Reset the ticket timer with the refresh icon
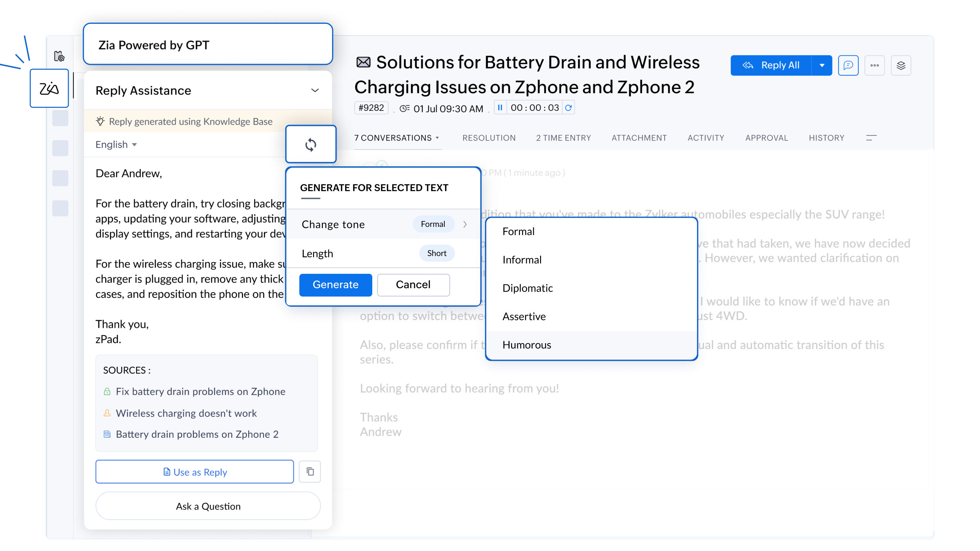The image size is (980, 551). tap(568, 108)
